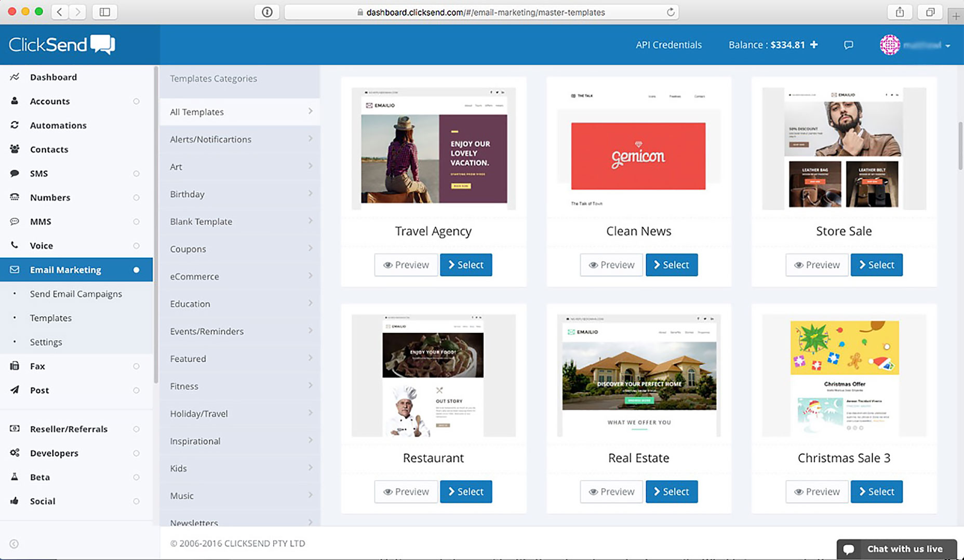
Task: Expand the Birthday templates category
Action: (x=240, y=194)
